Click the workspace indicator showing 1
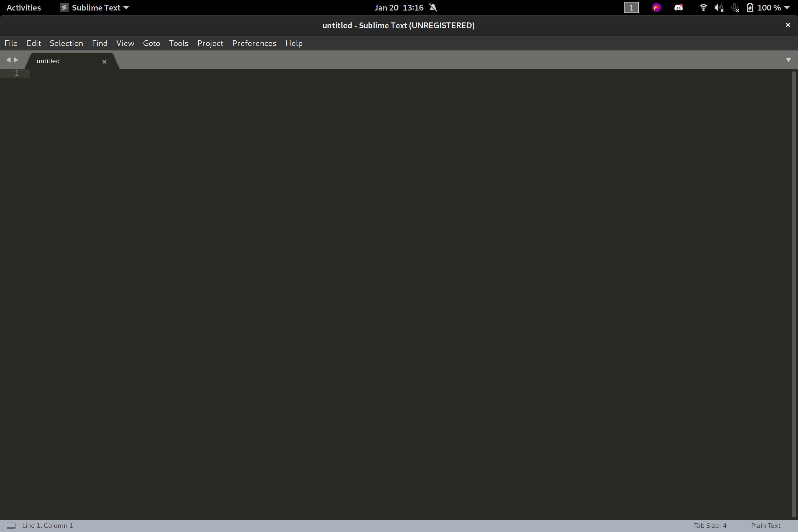 [631, 7]
